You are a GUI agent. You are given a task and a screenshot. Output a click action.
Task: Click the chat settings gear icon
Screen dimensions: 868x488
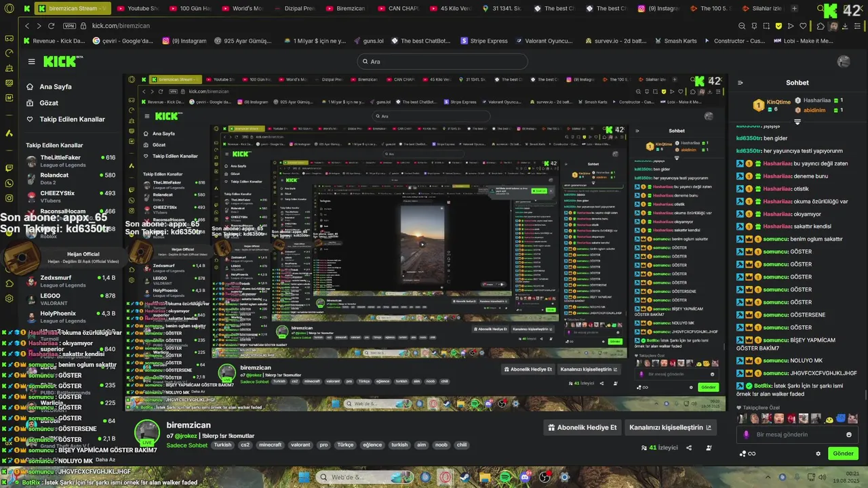[818, 453]
